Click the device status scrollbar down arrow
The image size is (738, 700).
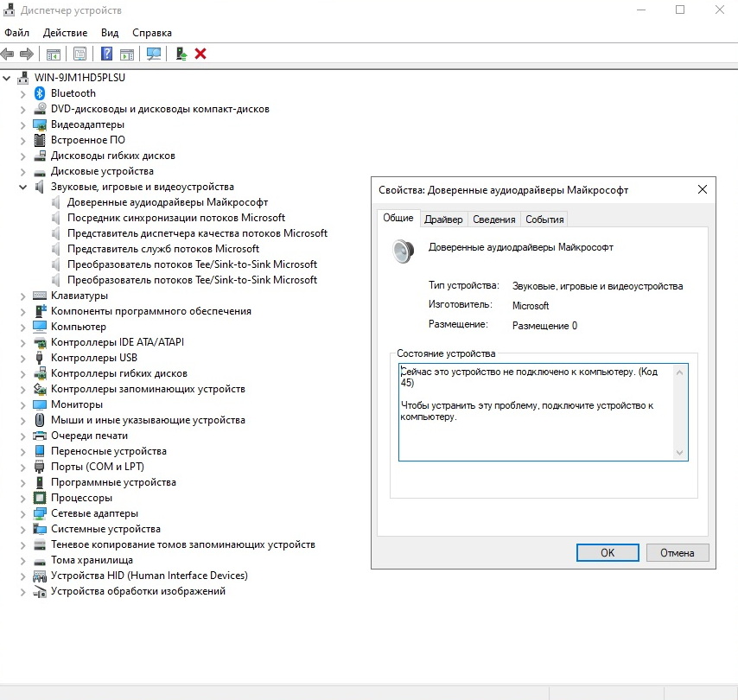(679, 452)
